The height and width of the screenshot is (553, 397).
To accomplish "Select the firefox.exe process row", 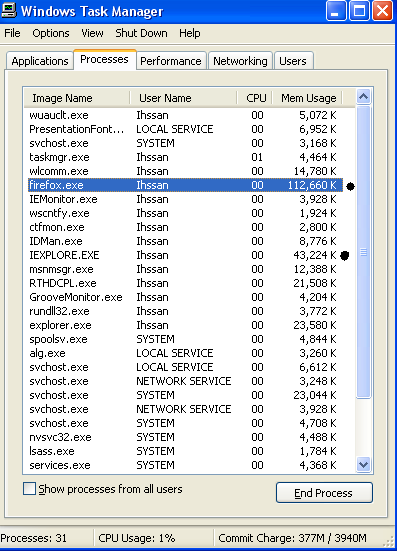I will 185,185.
